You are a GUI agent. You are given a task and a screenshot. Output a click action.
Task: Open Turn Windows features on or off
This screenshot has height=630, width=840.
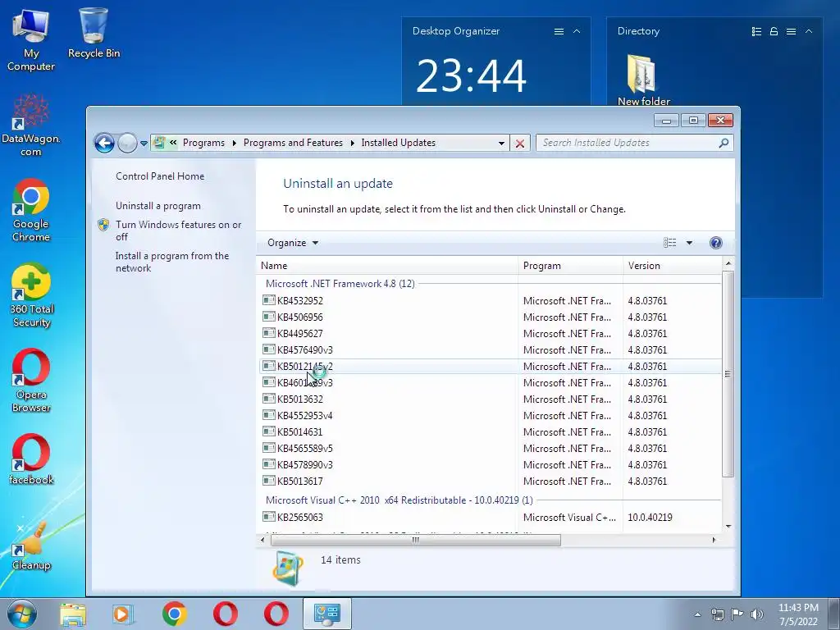click(x=178, y=231)
